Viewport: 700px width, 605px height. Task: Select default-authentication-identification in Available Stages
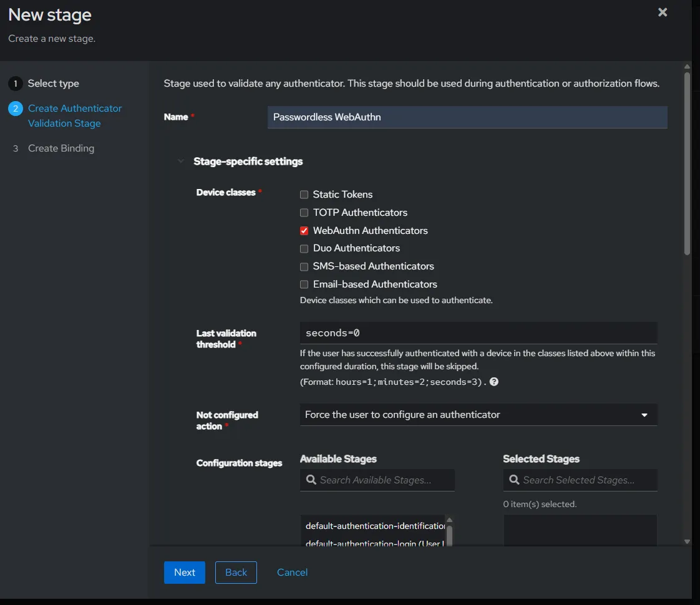click(373, 526)
